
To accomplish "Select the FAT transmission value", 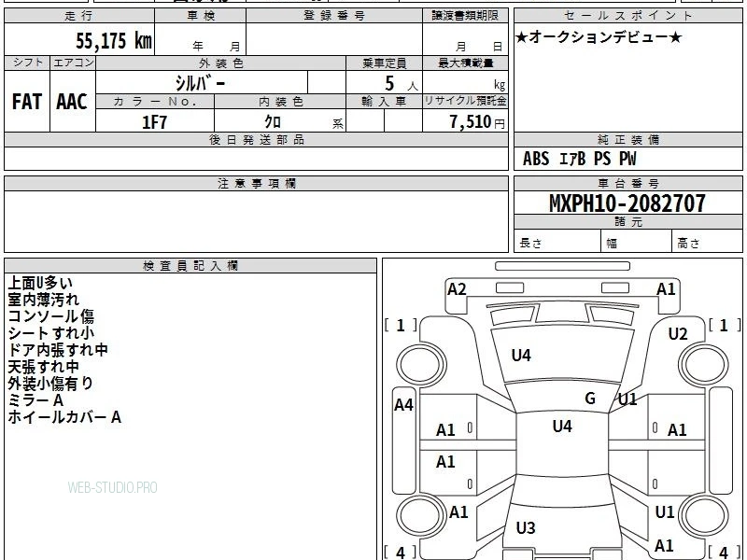I will tap(27, 102).
